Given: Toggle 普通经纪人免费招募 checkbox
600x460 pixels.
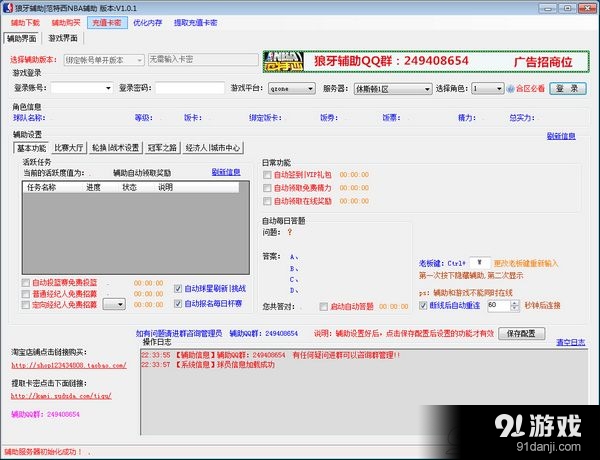Looking at the screenshot, I should coord(26,294).
